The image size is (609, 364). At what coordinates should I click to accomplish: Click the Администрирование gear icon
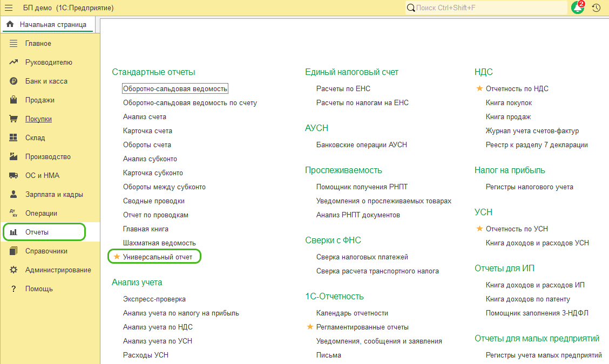pyautogui.click(x=13, y=270)
